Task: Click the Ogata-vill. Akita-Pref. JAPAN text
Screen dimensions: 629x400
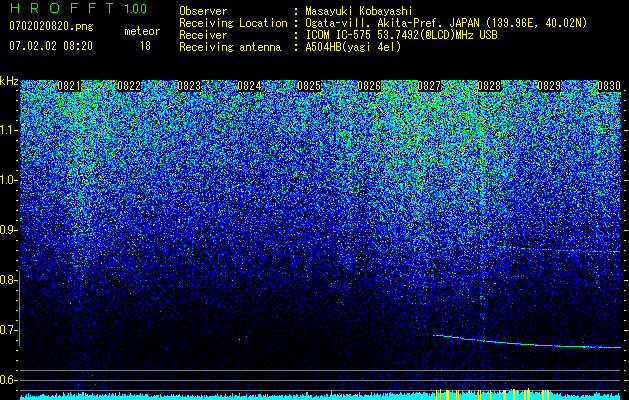Action: 394,23
